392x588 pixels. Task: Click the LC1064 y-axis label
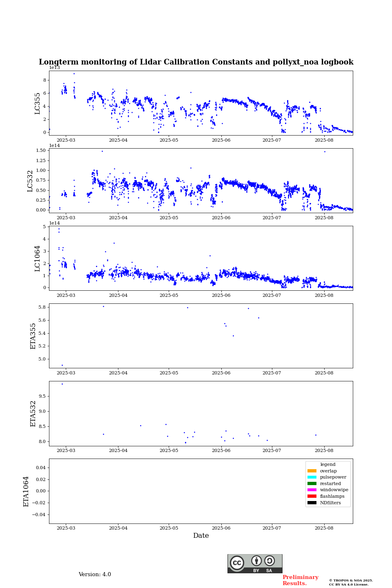[x=38, y=258]
